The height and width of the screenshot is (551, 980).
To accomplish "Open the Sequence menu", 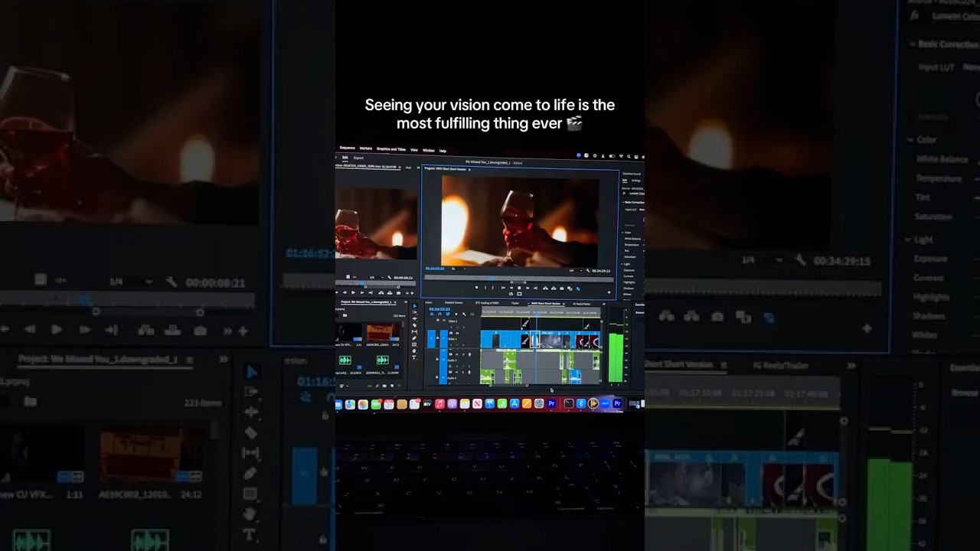I will coord(347,148).
